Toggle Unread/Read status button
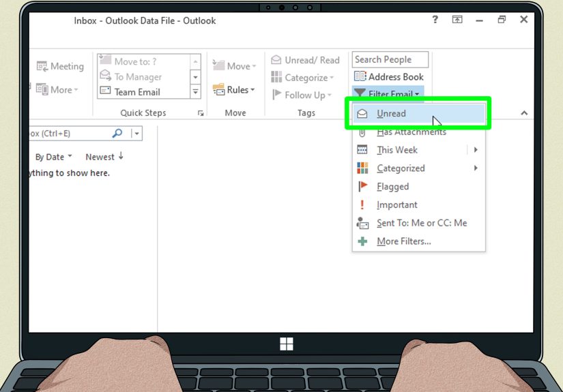 [x=305, y=60]
